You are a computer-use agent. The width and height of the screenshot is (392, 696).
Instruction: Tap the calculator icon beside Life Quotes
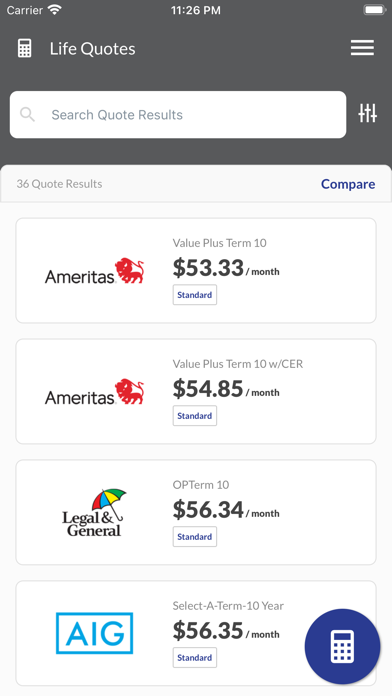pos(25,48)
